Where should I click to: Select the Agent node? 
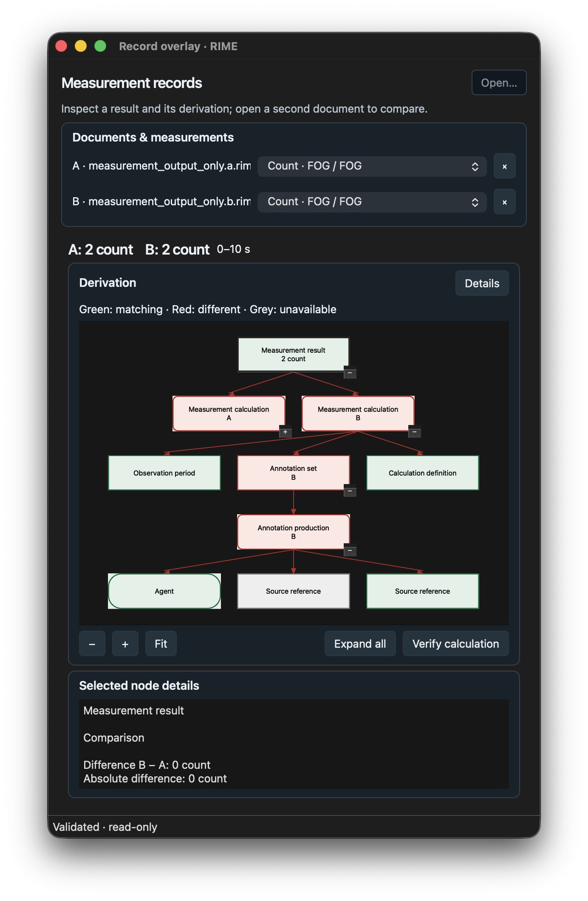[164, 591]
